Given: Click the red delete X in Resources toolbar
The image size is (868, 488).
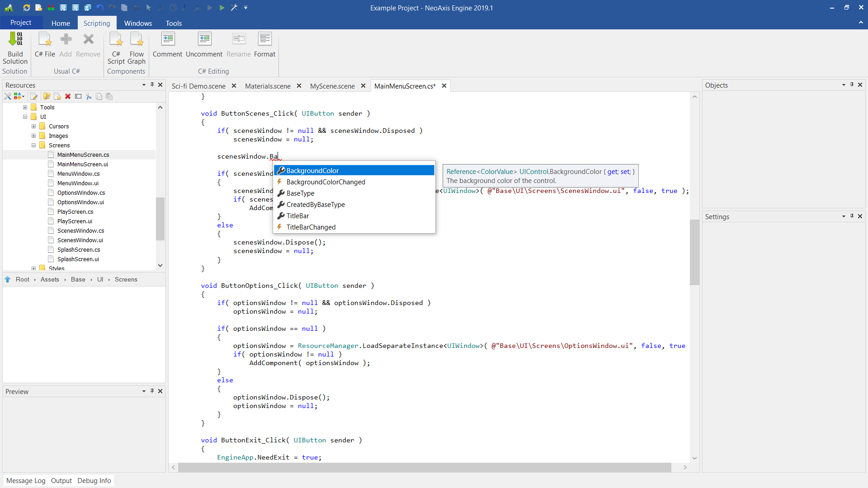Looking at the screenshot, I should (68, 96).
